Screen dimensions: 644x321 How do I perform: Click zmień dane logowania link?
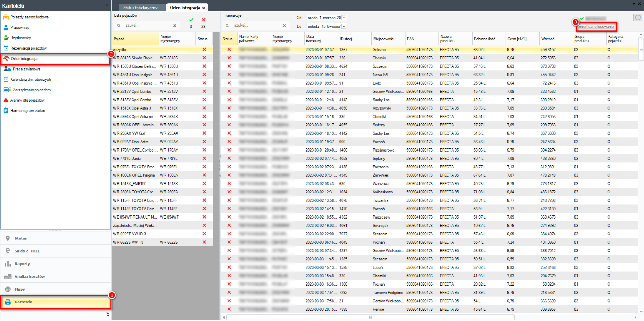[596, 27]
